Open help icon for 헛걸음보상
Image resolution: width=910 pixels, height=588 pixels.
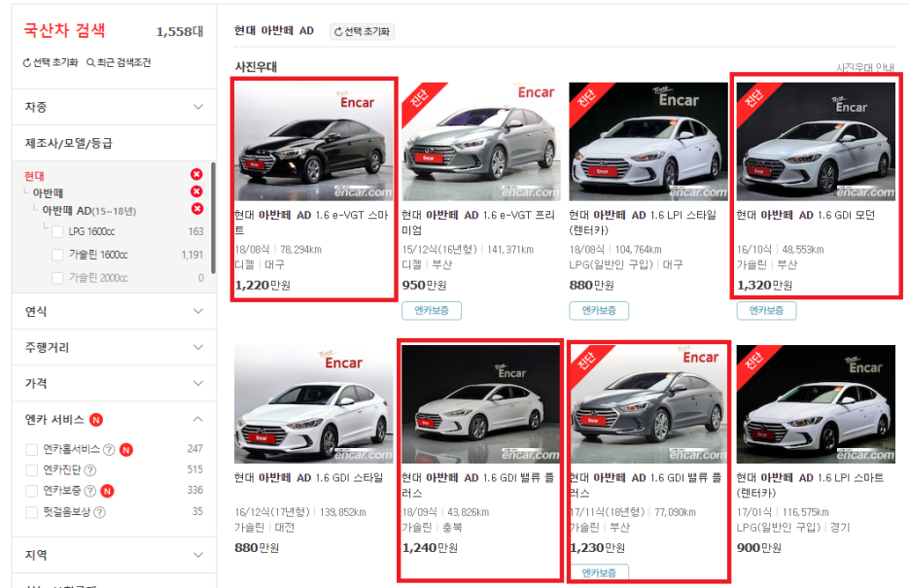(99, 512)
